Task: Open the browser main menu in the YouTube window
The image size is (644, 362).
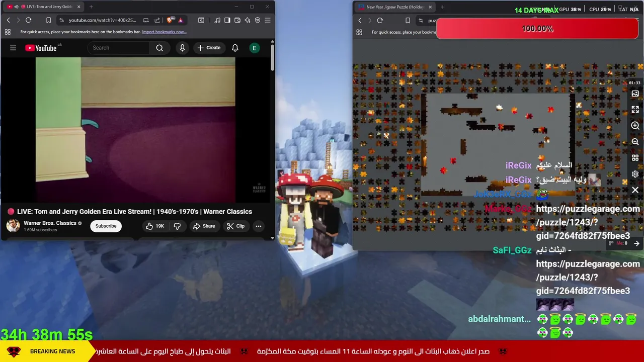Action: coord(268,20)
